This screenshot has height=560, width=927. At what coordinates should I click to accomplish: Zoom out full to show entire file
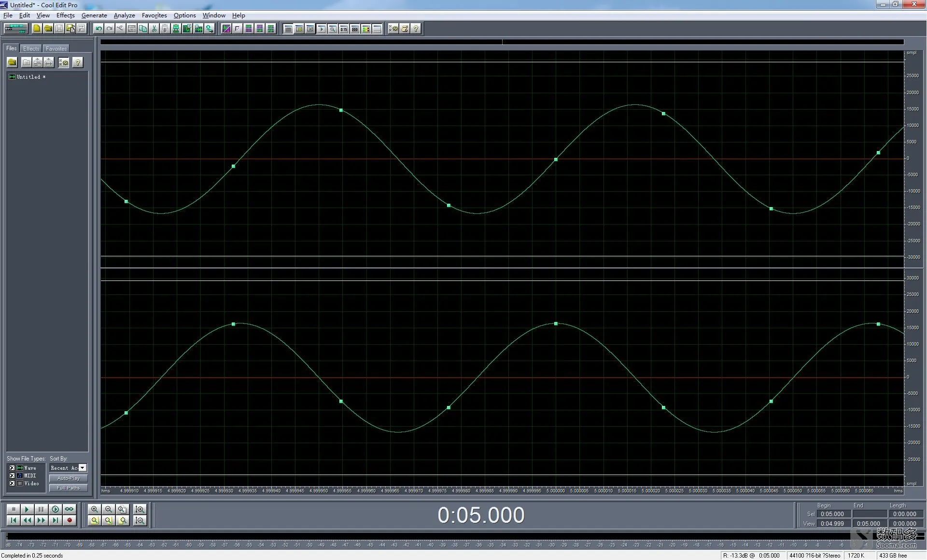tap(122, 509)
